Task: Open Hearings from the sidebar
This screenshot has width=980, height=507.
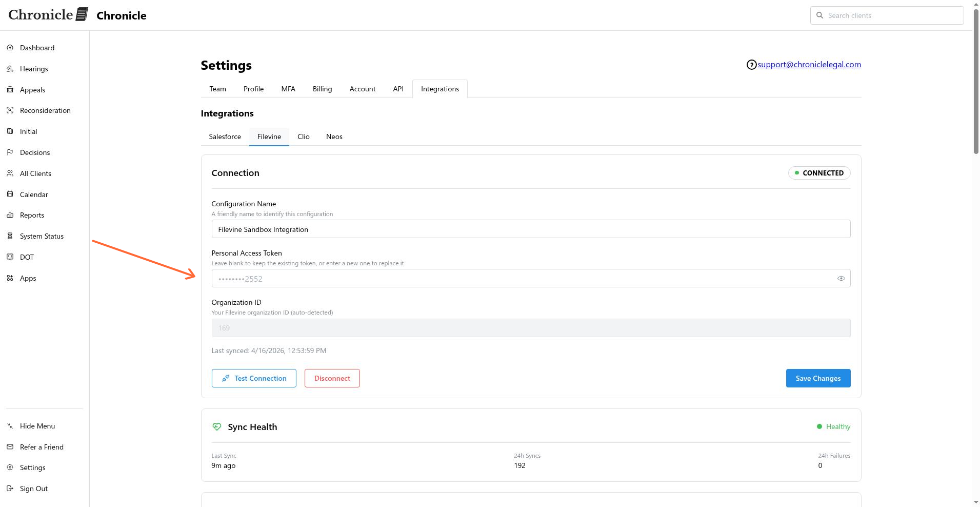Action: (34, 69)
